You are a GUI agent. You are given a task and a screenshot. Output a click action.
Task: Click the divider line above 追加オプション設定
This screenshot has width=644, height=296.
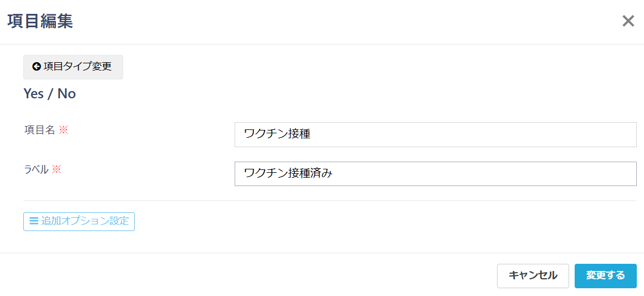coord(329,200)
